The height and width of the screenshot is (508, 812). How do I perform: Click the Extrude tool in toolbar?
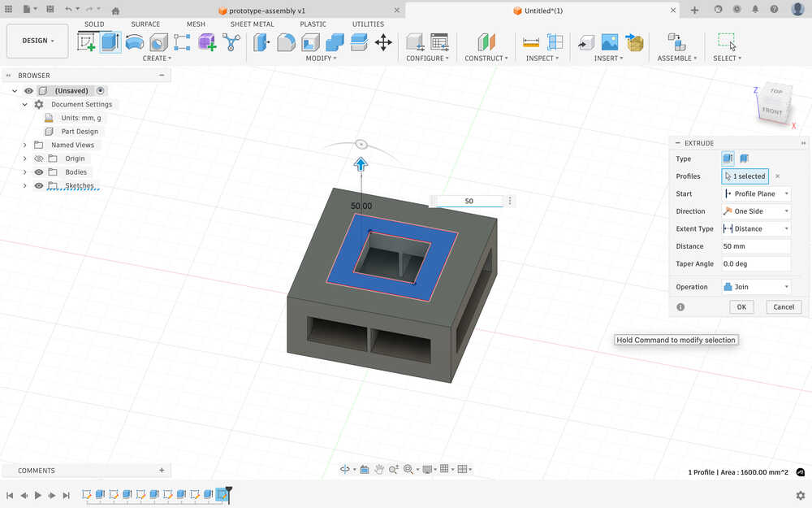point(110,42)
